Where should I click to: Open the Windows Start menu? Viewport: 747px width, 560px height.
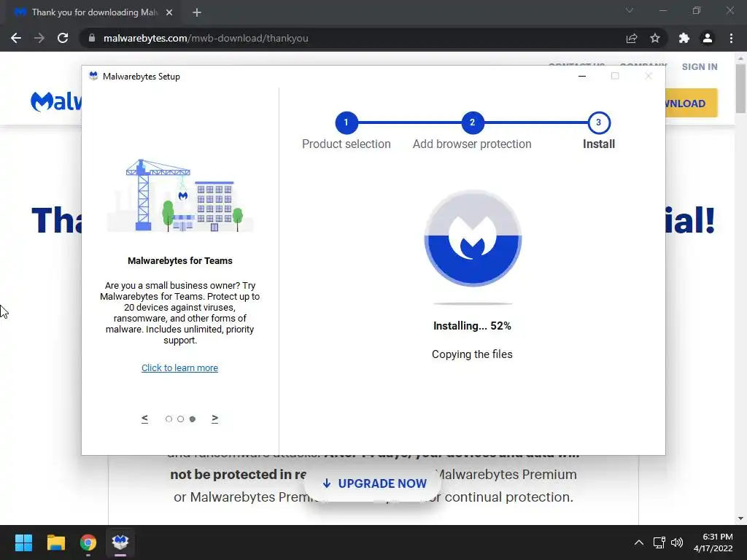(x=23, y=542)
